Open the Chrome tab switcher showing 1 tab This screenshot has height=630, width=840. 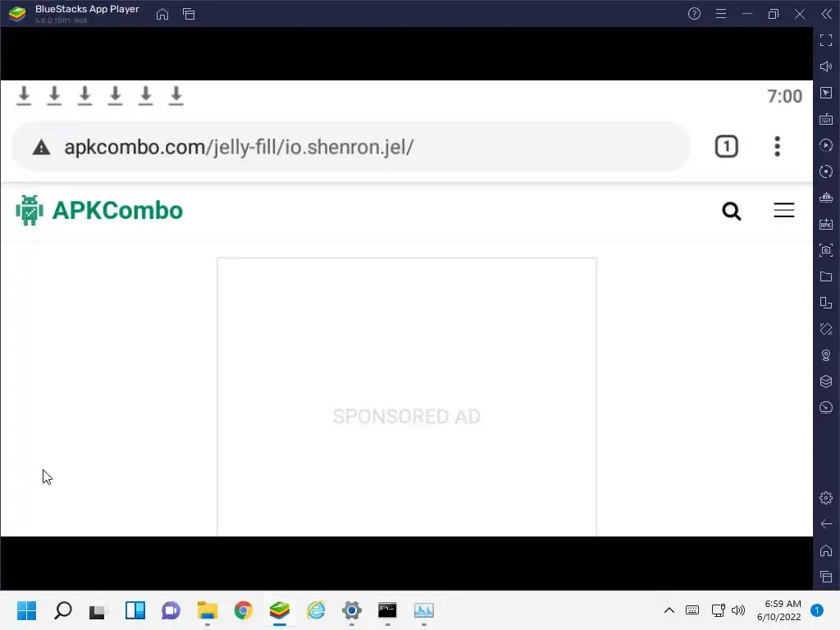click(727, 147)
